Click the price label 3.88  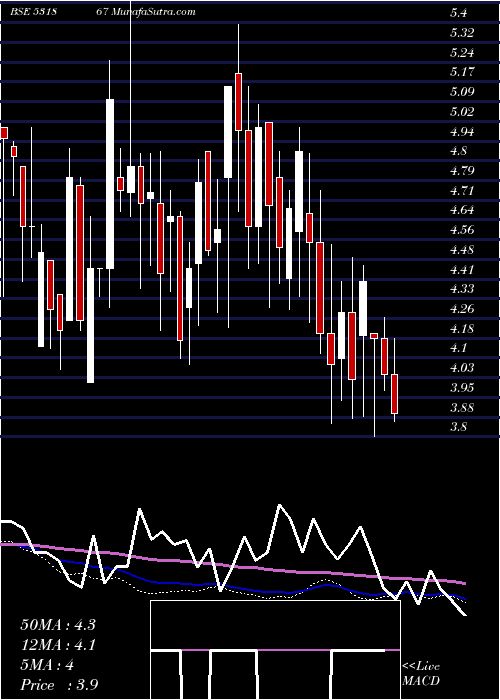[x=462, y=407]
